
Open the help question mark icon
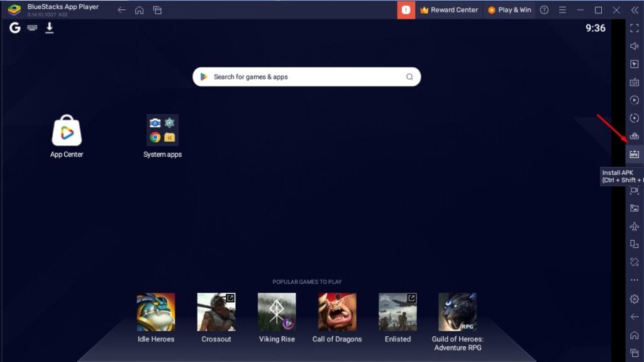[544, 10]
